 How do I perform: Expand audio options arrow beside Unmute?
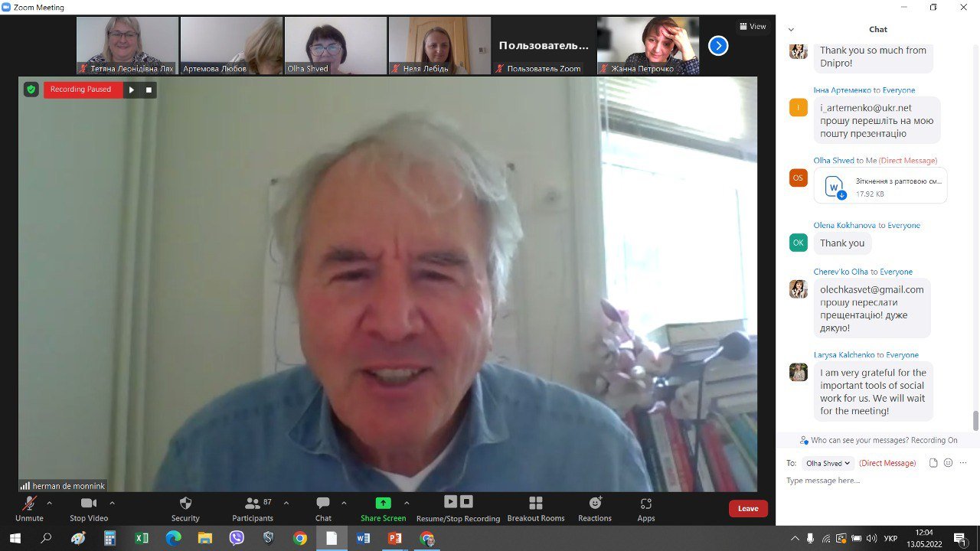[50, 503]
